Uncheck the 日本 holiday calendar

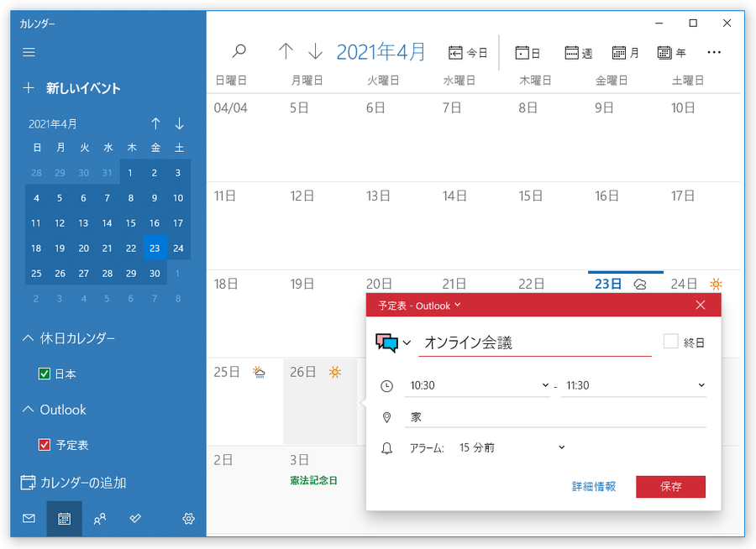click(x=44, y=374)
